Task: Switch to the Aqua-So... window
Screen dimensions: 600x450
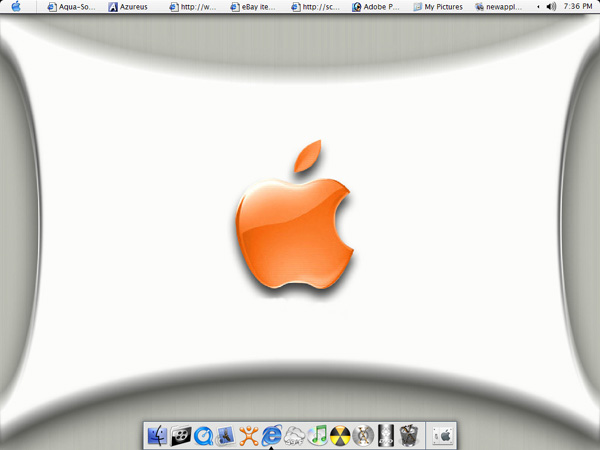Action: 71,7
